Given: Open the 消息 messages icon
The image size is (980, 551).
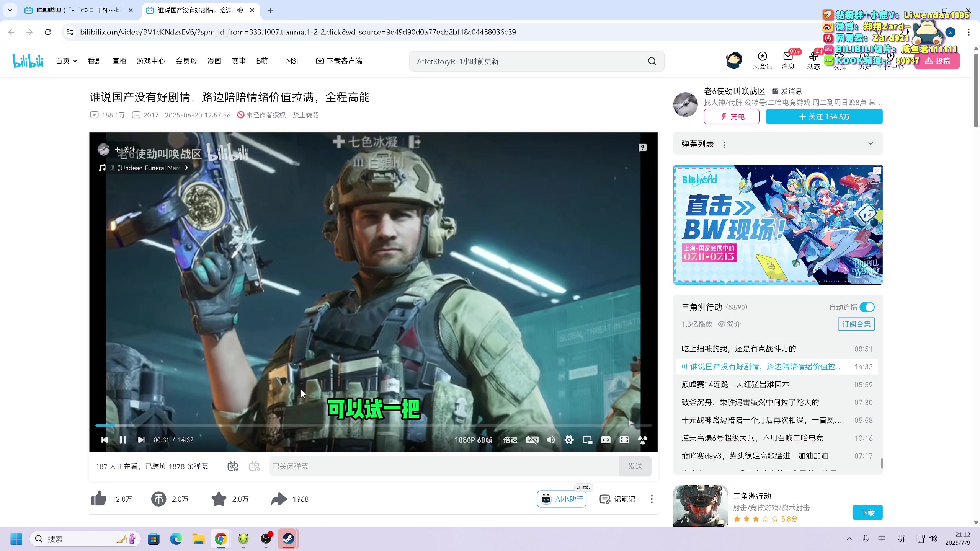Looking at the screenshot, I should [x=788, y=61].
